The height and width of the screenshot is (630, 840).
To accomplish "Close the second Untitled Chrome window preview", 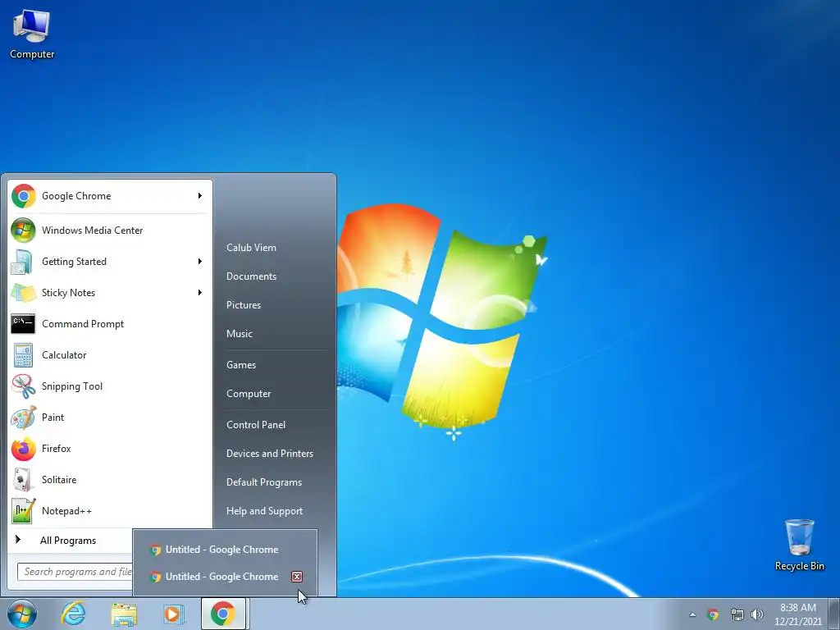I will pyautogui.click(x=297, y=577).
